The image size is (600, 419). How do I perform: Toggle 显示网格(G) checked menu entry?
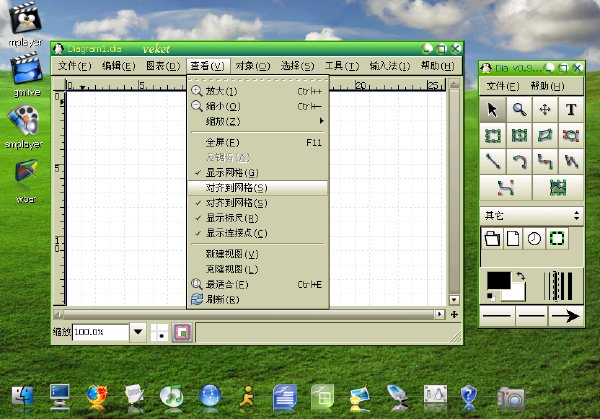point(258,173)
